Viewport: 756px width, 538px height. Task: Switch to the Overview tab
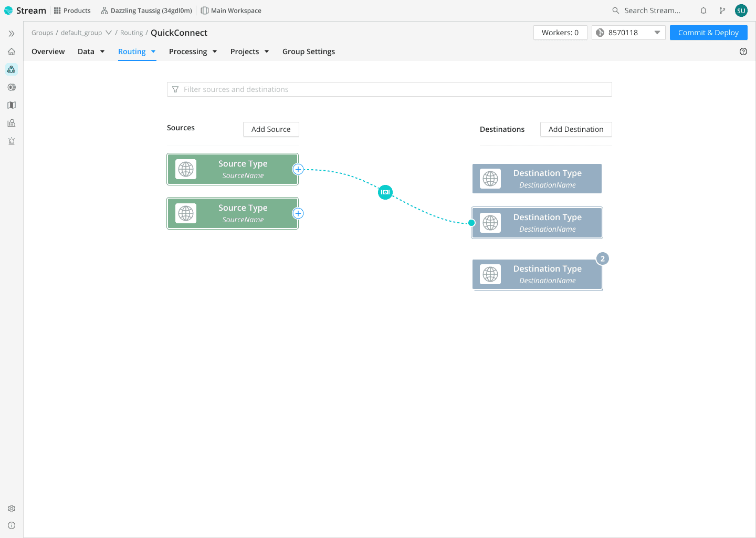48,51
